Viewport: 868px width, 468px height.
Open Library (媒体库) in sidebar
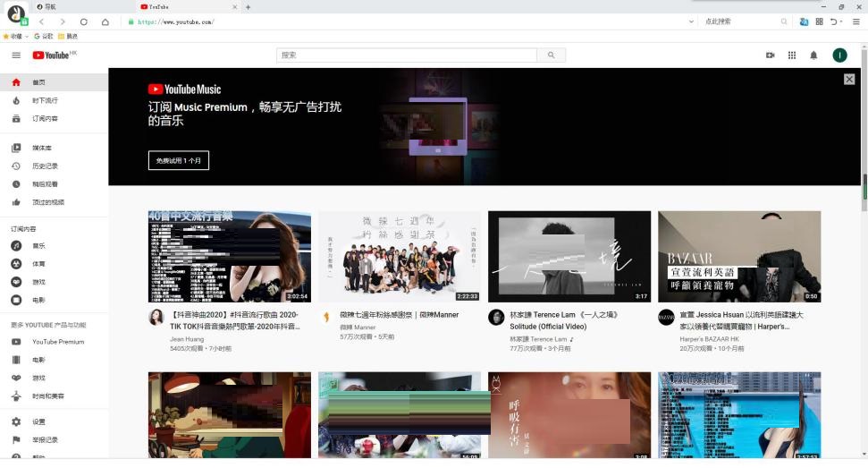pos(54,148)
